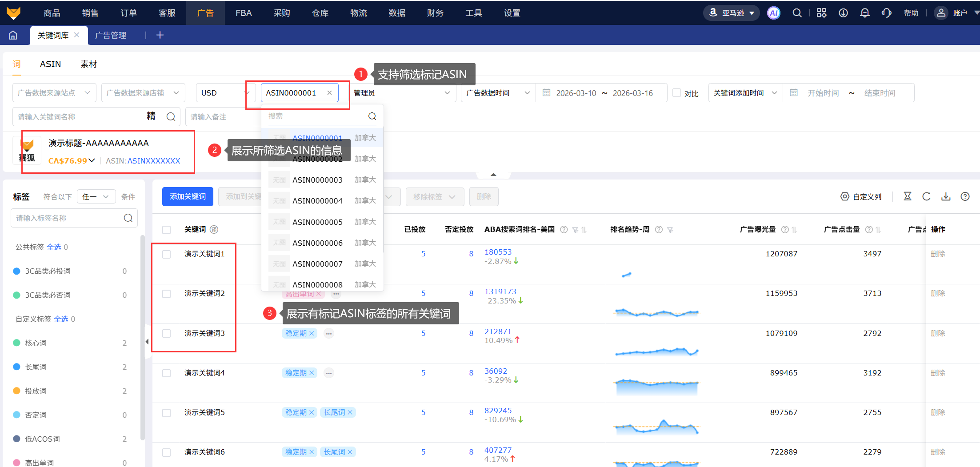The width and height of the screenshot is (980, 467).
Task: Click the home icon in tab bar
Action: (13, 35)
